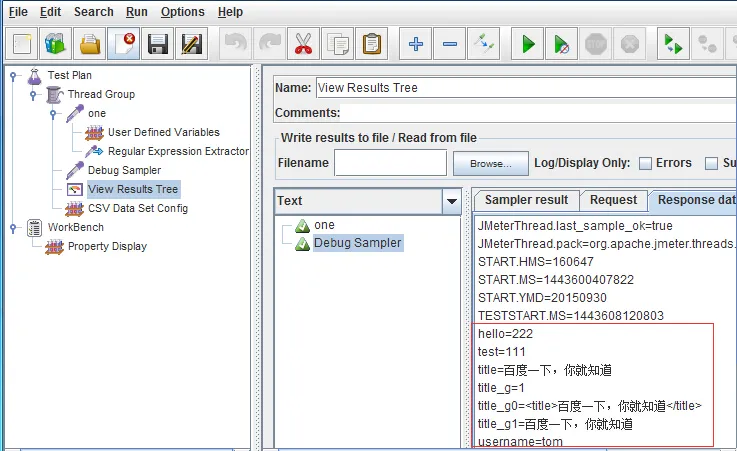This screenshot has height=451, width=737.
Task: Click the Filename input field
Action: click(x=390, y=163)
